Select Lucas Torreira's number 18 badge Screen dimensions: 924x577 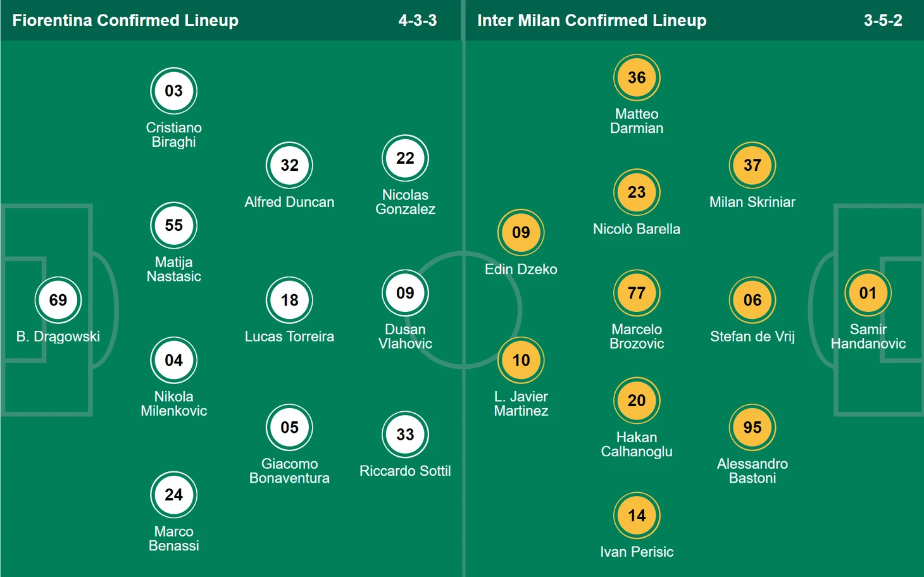tap(289, 300)
